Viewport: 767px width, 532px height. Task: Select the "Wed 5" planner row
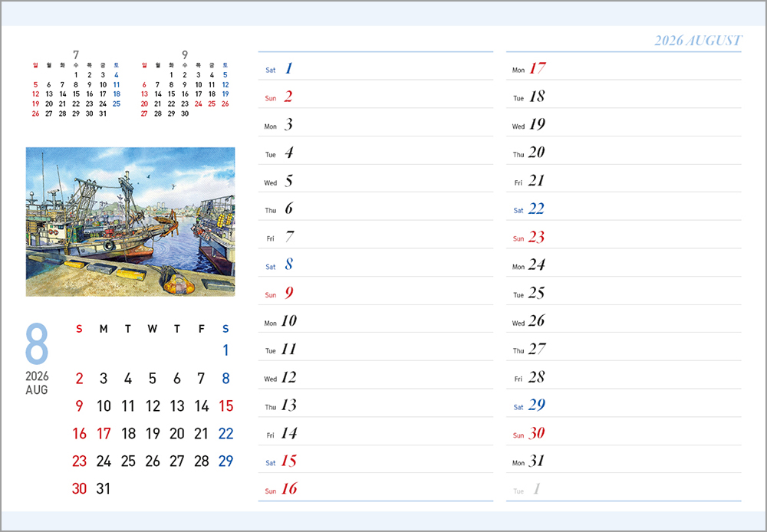[375, 179]
